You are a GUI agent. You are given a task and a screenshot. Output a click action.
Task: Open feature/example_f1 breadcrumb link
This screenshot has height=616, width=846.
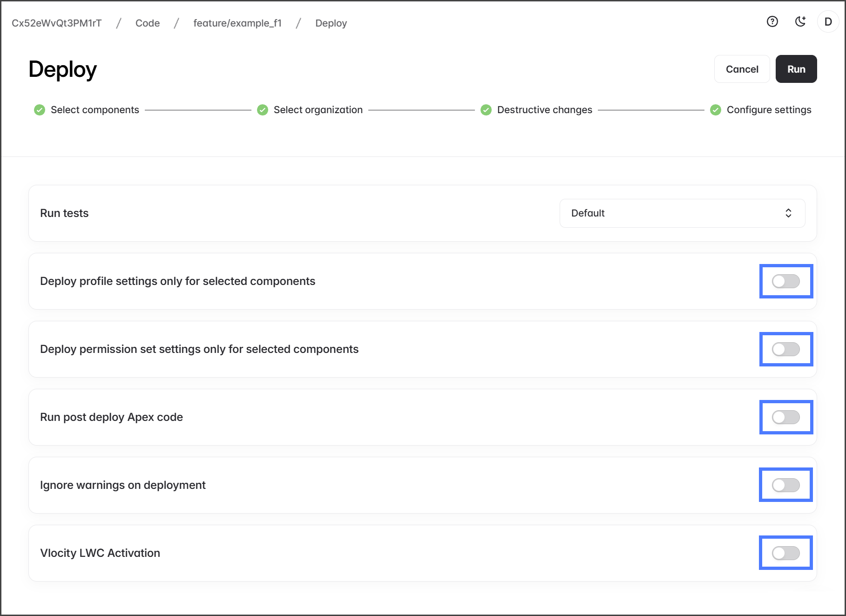coord(237,23)
